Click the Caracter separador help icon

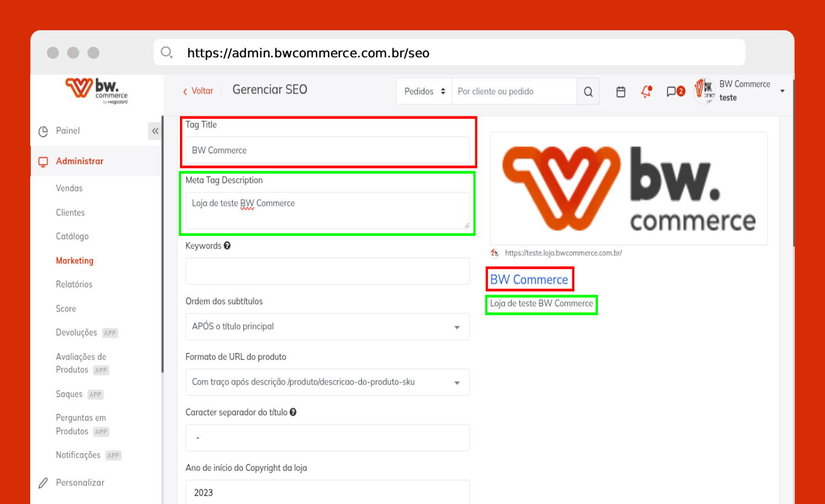(x=293, y=412)
